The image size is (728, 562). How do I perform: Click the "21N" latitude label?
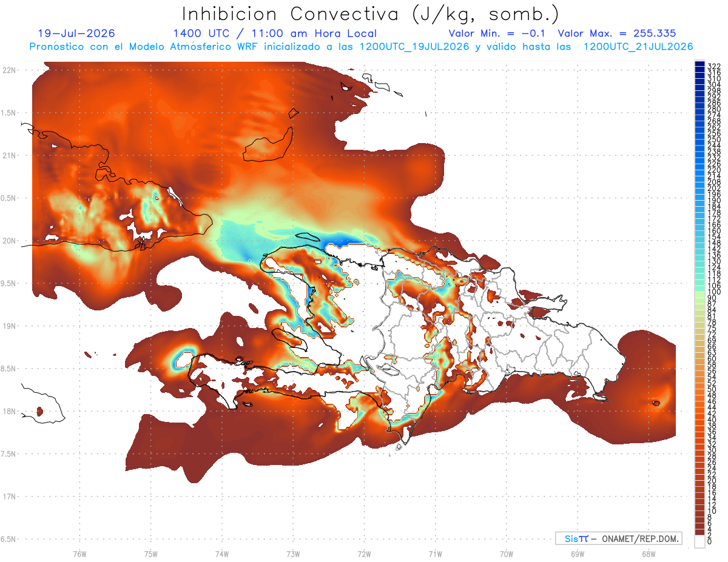point(9,155)
